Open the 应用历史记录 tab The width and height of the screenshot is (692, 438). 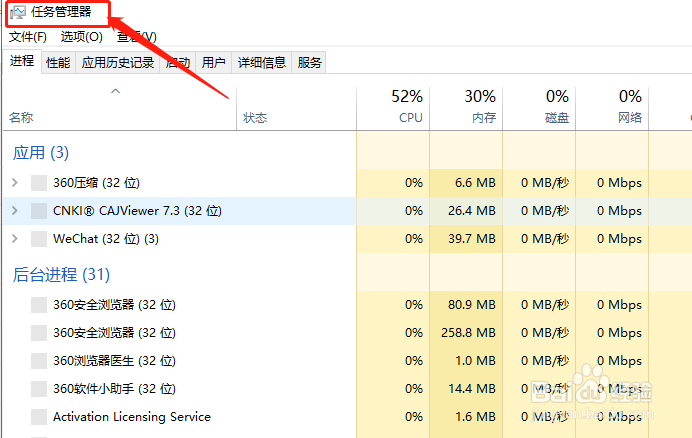pos(118,63)
